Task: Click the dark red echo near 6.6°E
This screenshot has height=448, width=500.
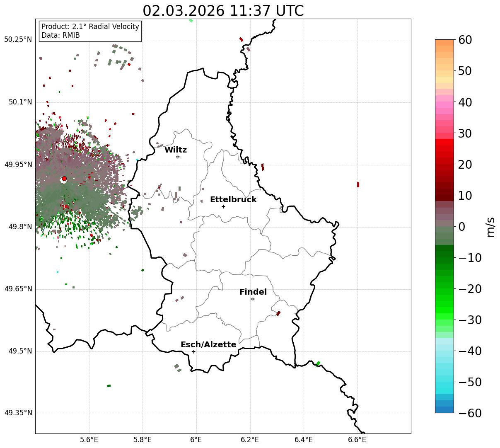Action: pos(358,184)
